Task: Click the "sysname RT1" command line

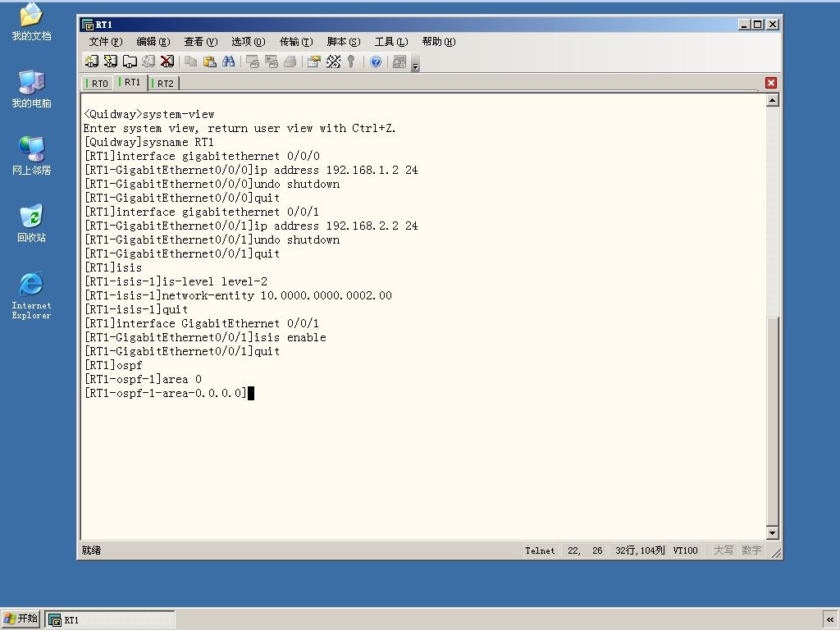Action: click(x=149, y=143)
